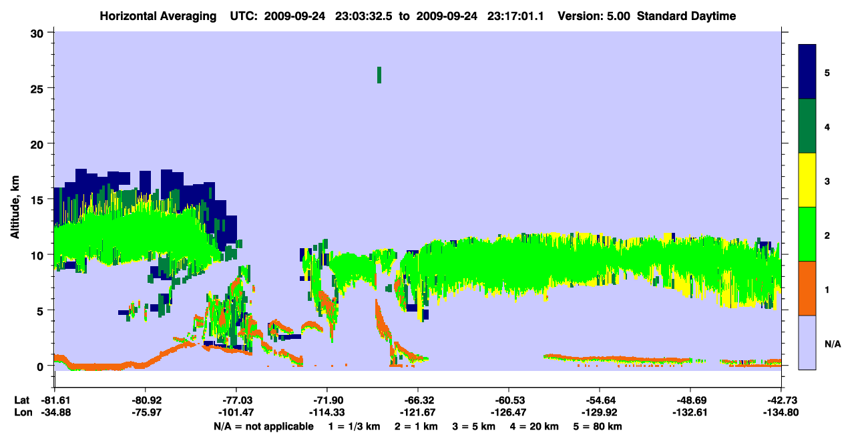Click the color bar label 4
This screenshot has width=868, height=445.
point(827,126)
